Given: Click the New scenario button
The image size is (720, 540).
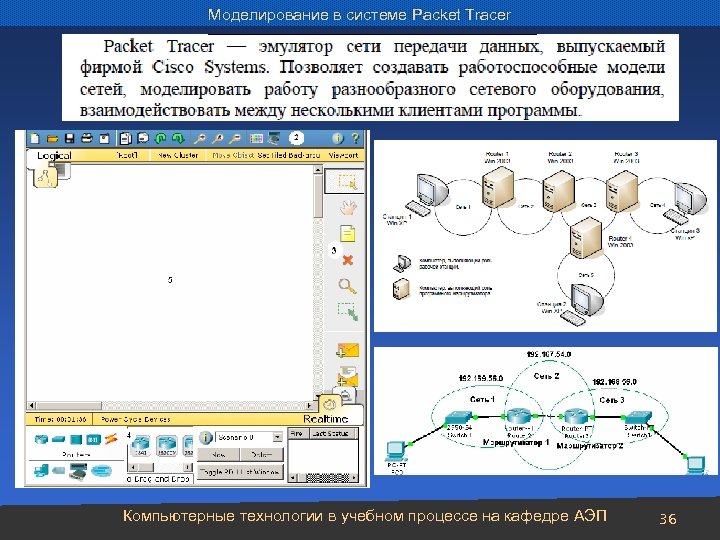Looking at the screenshot, I should (x=218, y=455).
